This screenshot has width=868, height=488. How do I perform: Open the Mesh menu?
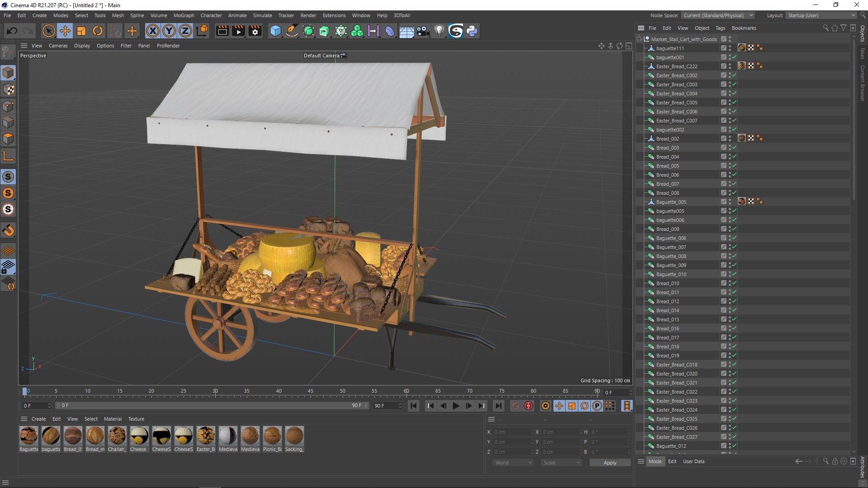pos(118,15)
